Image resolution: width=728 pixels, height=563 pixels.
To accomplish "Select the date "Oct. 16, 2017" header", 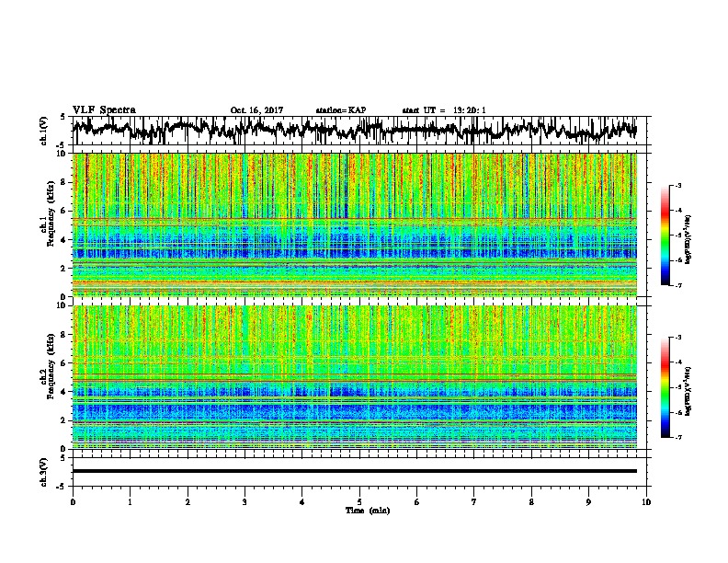I will pos(256,110).
